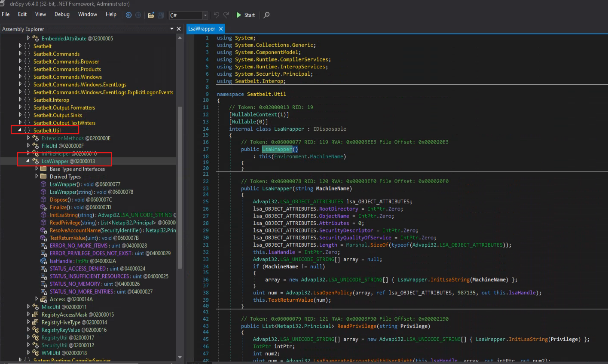Viewport: 608px width, 364px height.
Task: Click the lsaHandle field icon
Action: (x=43, y=261)
